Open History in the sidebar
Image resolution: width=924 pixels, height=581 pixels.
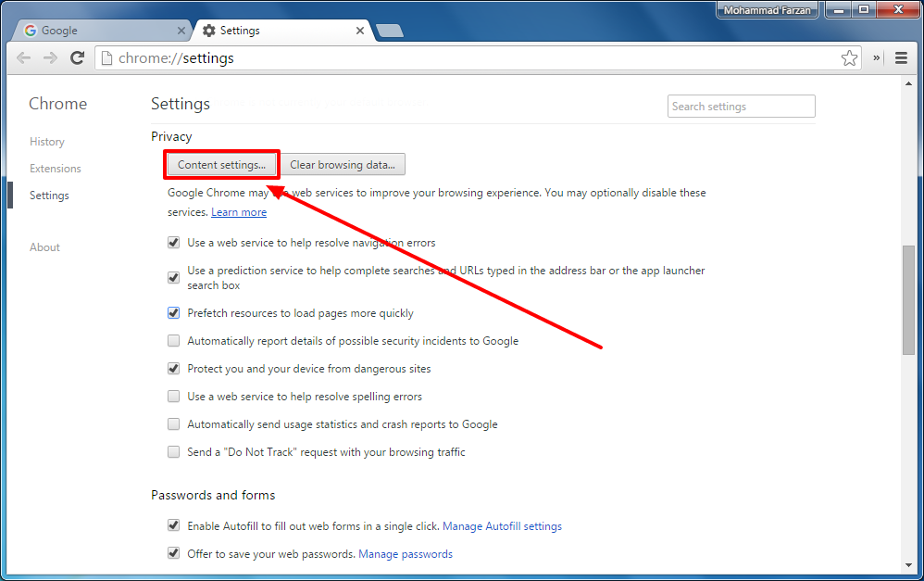(x=47, y=142)
